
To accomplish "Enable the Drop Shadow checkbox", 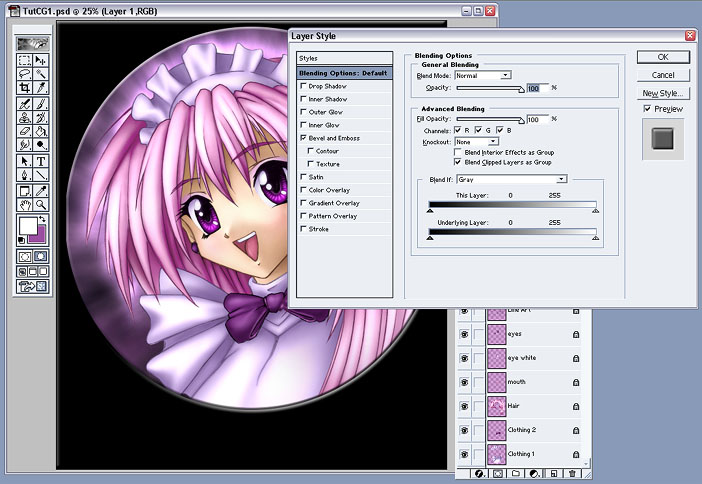I will 303,86.
